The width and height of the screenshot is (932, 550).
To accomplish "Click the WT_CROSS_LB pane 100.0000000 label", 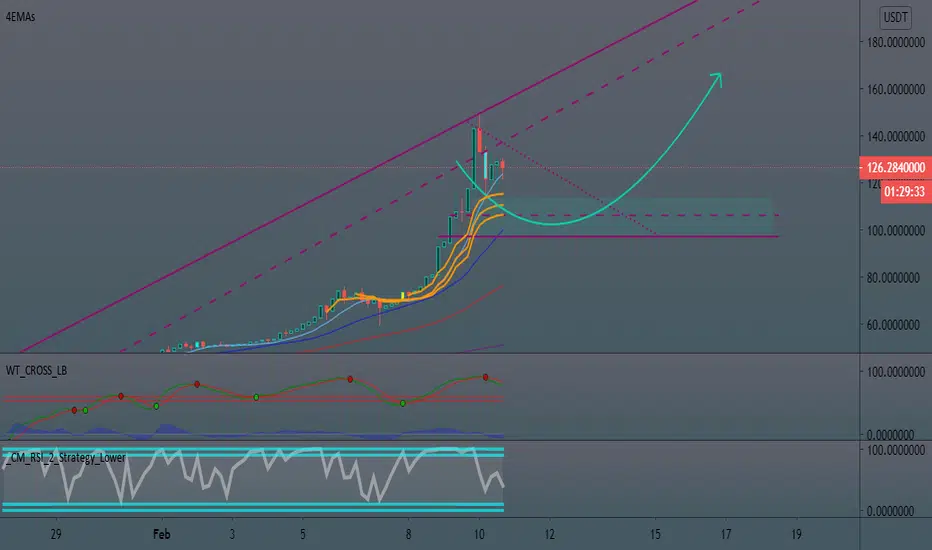I will pos(896,372).
